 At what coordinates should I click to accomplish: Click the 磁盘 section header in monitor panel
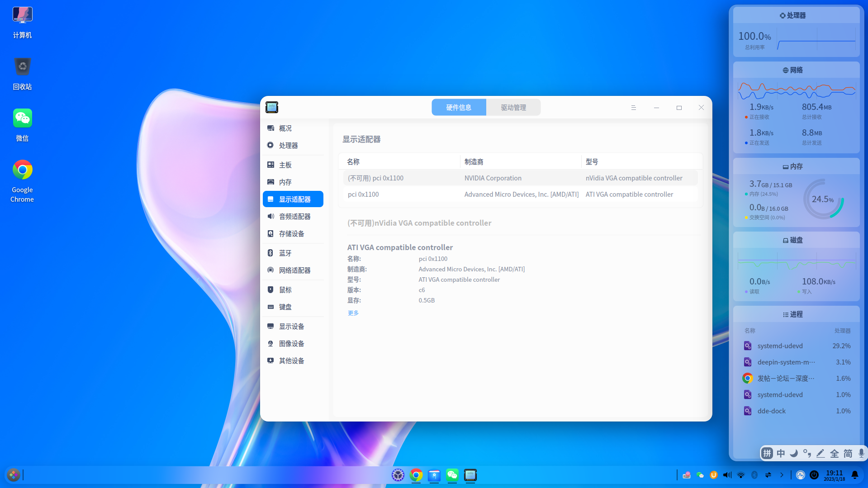click(x=796, y=240)
